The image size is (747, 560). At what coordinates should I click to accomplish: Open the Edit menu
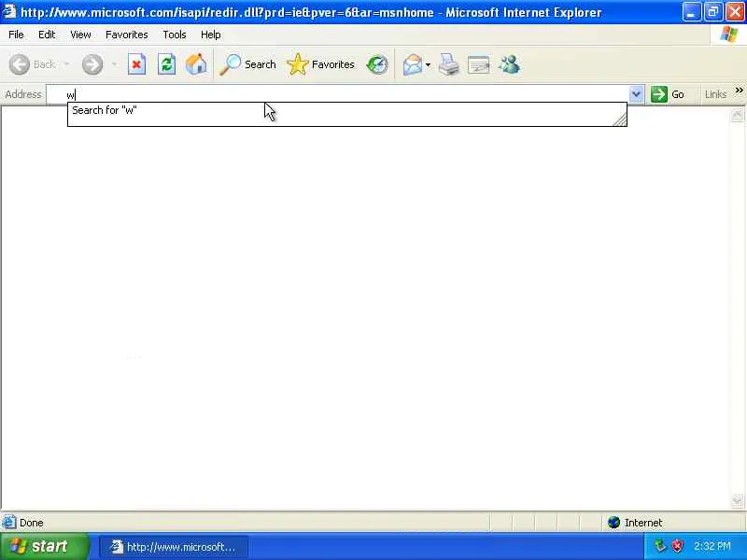[x=47, y=35]
